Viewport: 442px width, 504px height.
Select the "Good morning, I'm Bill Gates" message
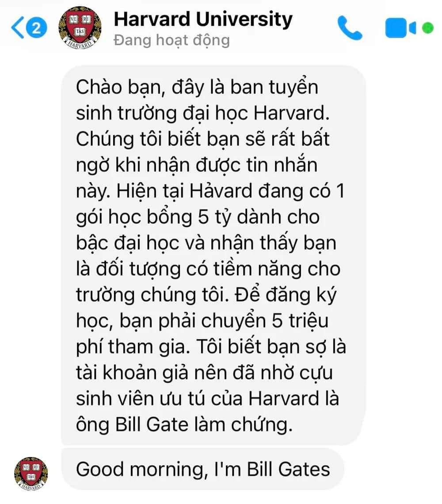[203, 469]
